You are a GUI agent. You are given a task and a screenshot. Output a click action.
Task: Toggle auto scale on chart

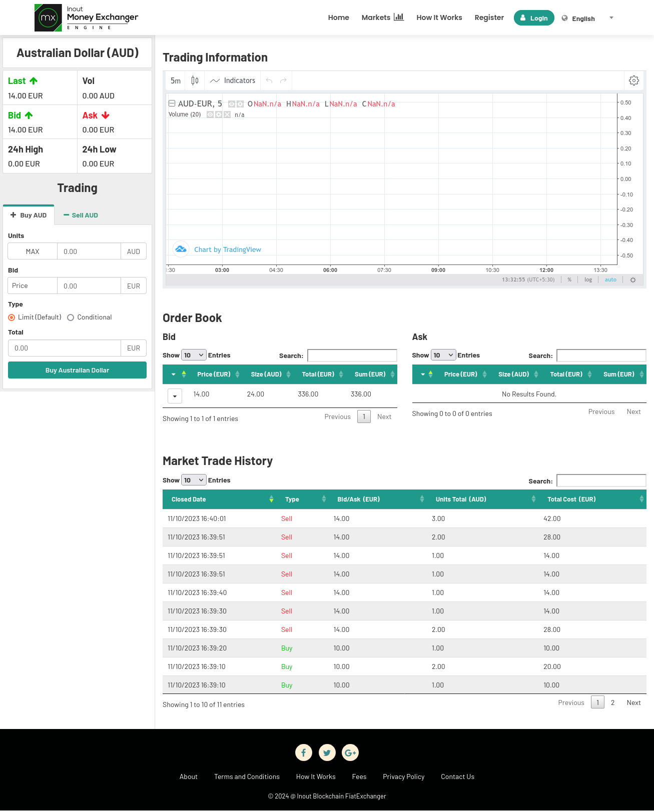610,280
